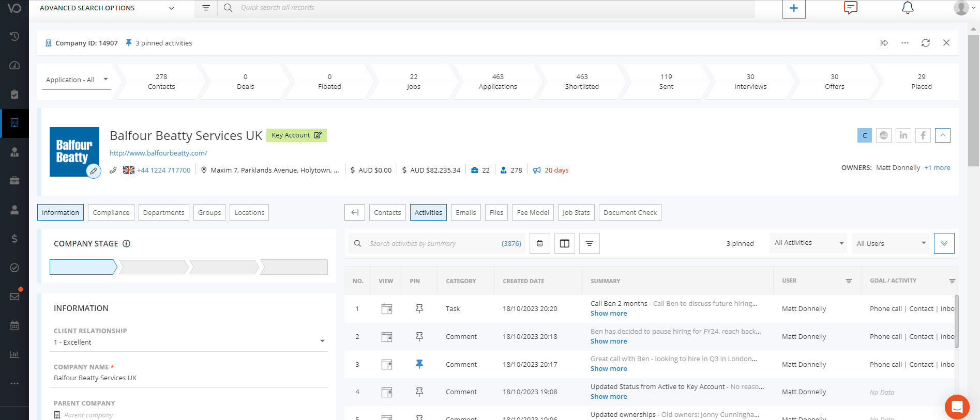Open the Jobs briefcase sidebar icon
Viewport: 980px width, 420px height.
(14, 181)
